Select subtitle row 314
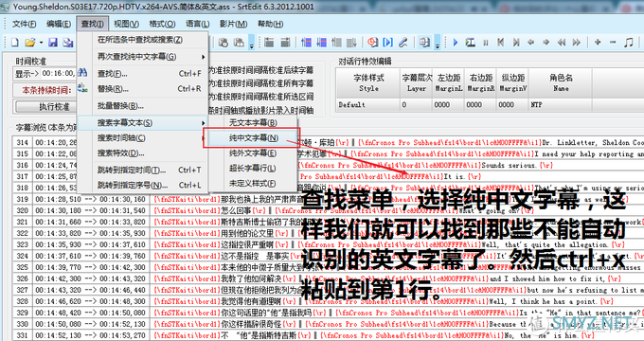Screen dimensions: 644x341 (x=328, y=143)
